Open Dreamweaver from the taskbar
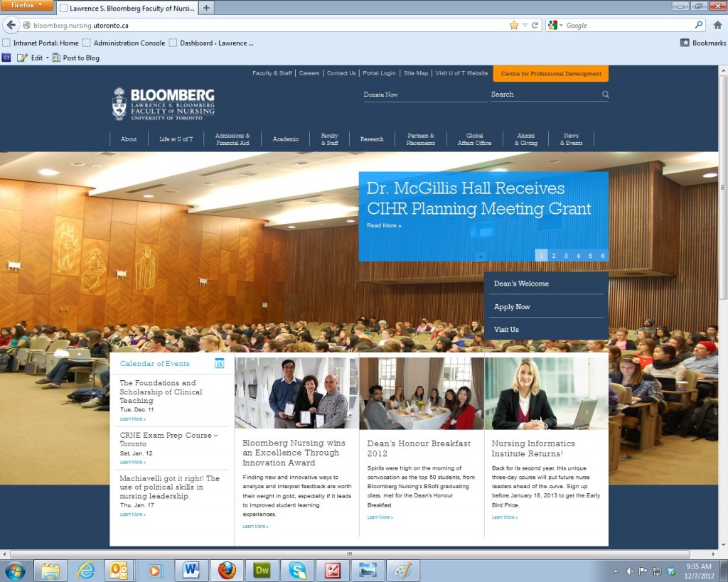Viewport: 728px width, 582px height. click(262, 571)
